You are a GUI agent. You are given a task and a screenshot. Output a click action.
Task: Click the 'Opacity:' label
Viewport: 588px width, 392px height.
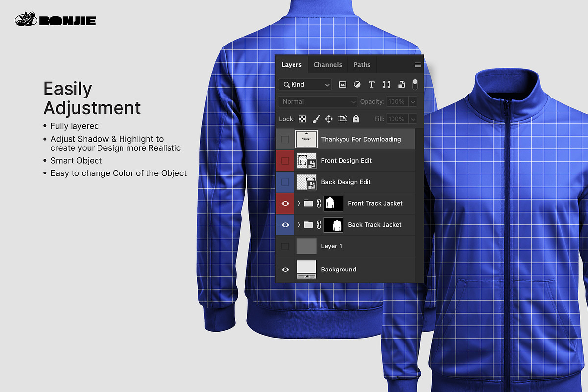tap(372, 101)
